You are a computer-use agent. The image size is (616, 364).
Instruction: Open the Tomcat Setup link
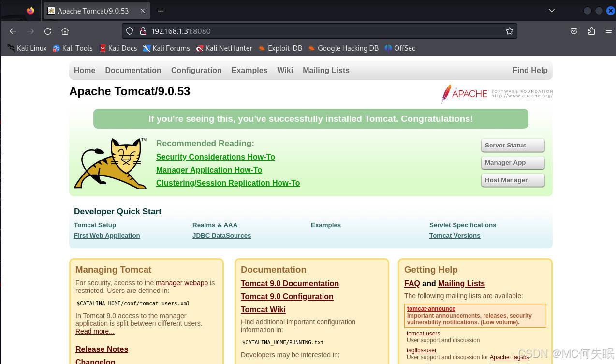point(95,225)
